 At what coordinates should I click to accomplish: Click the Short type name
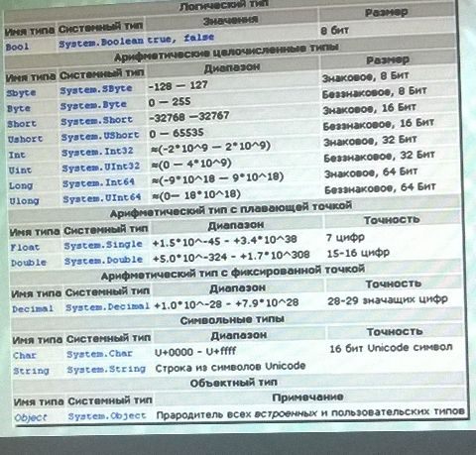click(x=22, y=124)
